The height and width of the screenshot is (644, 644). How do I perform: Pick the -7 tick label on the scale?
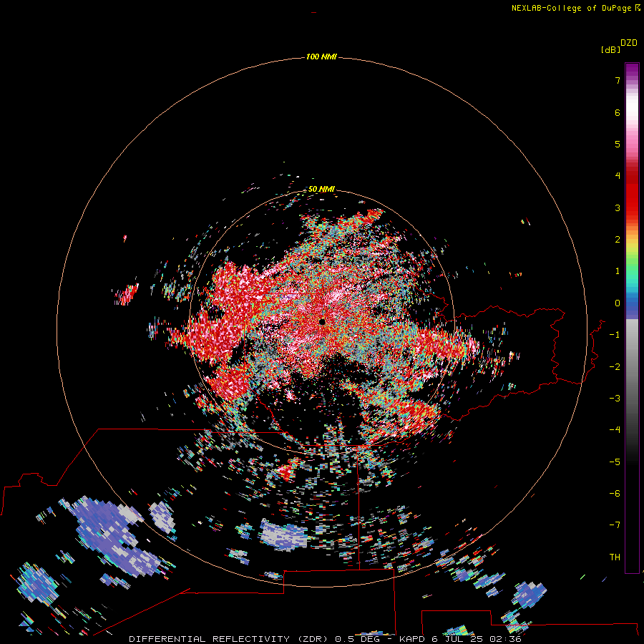tap(615, 525)
